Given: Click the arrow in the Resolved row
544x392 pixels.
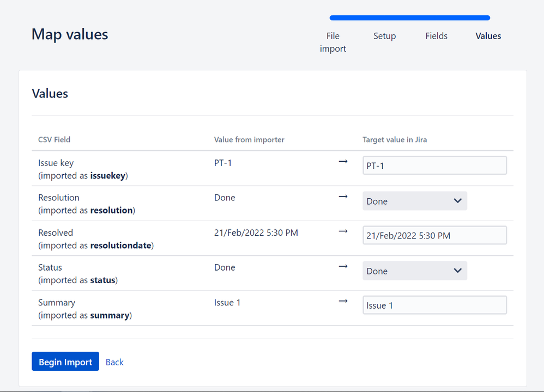Looking at the screenshot, I should coord(343,231).
